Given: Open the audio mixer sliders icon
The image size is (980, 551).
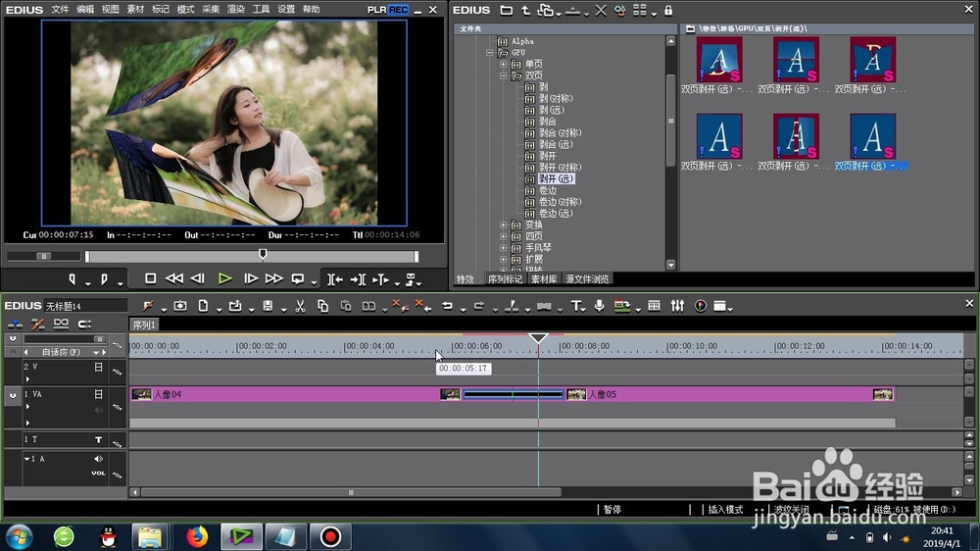Looking at the screenshot, I should click(677, 306).
